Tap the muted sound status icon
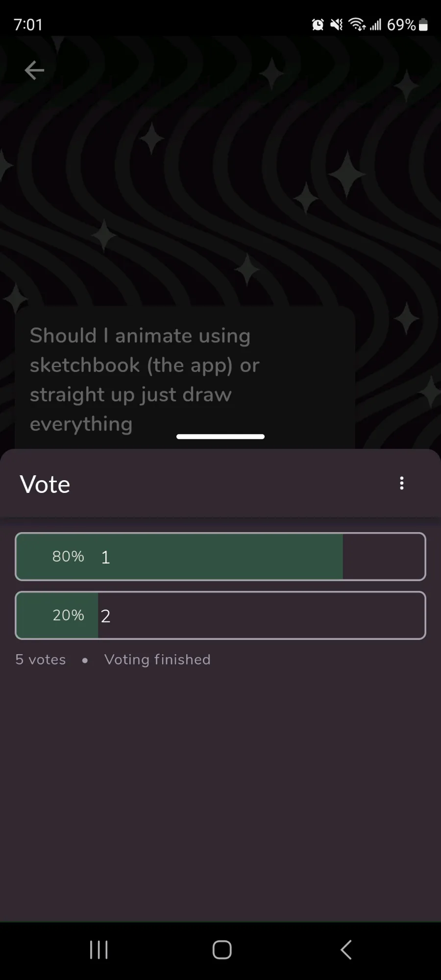The height and width of the screenshot is (980, 441). click(x=337, y=24)
